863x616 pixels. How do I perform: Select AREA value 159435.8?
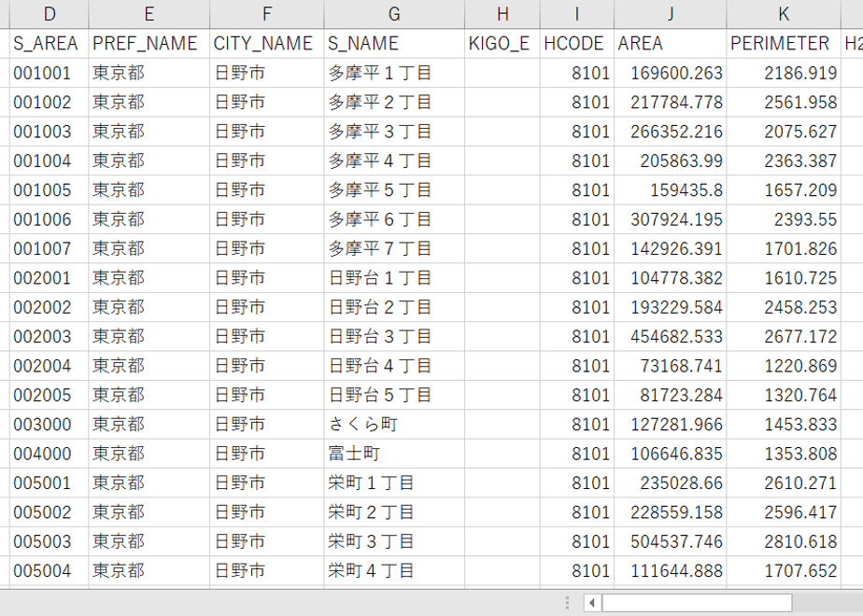[671, 189]
